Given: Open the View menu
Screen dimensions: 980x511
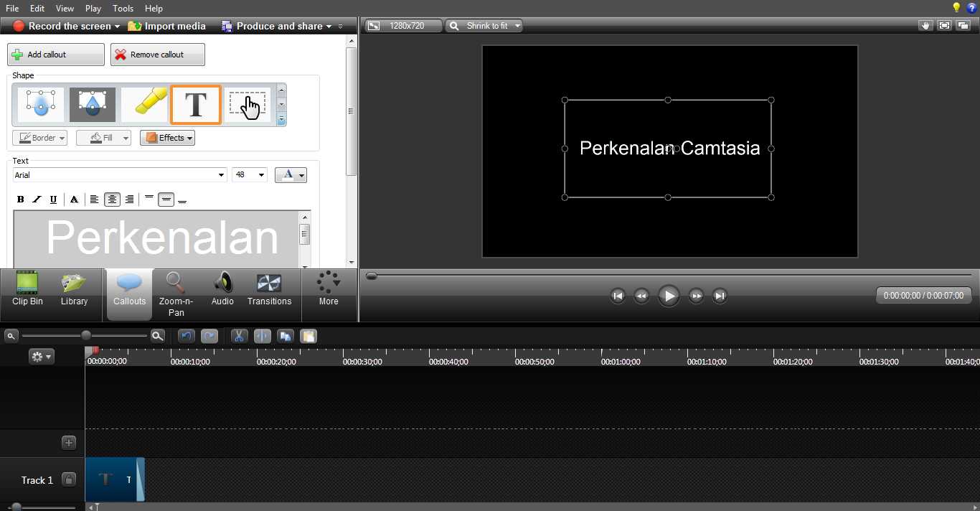Looking at the screenshot, I should pos(65,8).
